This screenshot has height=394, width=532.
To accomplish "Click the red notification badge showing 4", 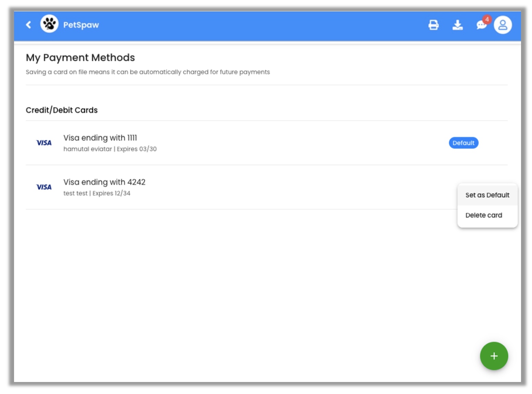I will (487, 19).
